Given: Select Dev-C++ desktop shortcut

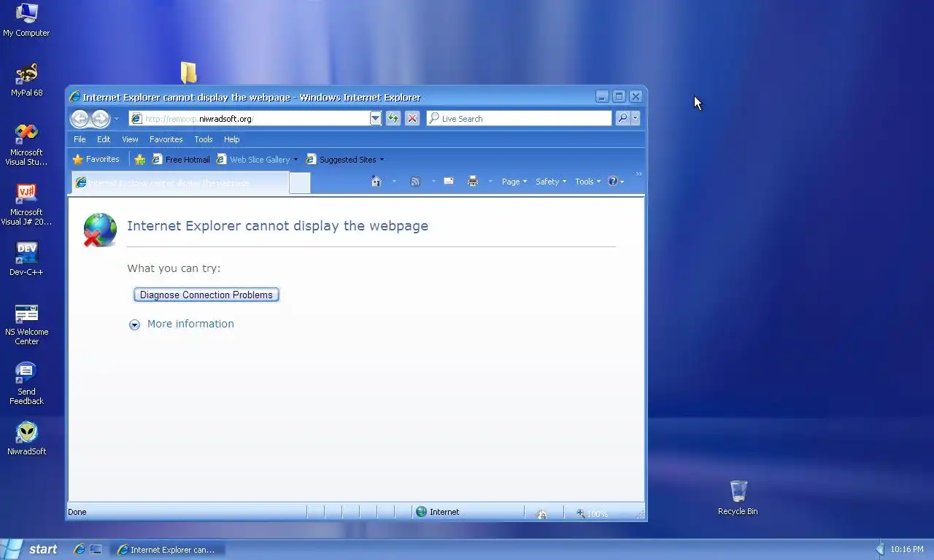Looking at the screenshot, I should coord(26,259).
